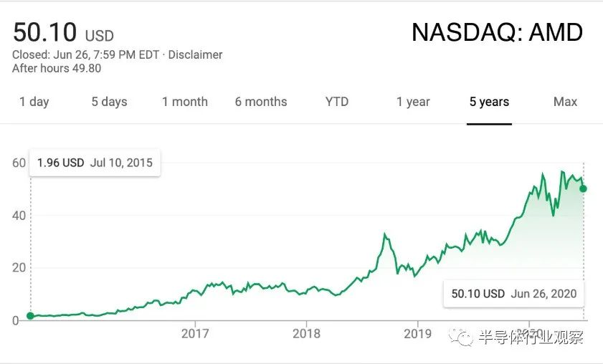603x364 pixels.
Task: Click the 2017 axis label
Action: click(x=195, y=333)
